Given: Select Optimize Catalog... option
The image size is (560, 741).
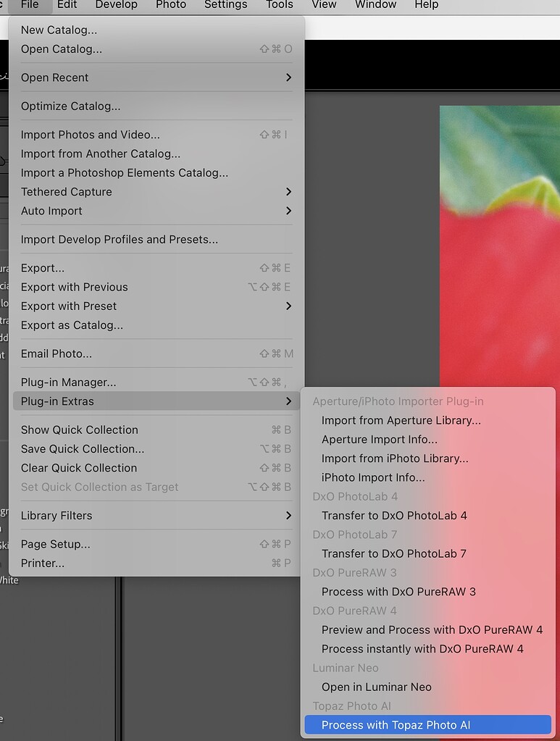Looking at the screenshot, I should (71, 106).
